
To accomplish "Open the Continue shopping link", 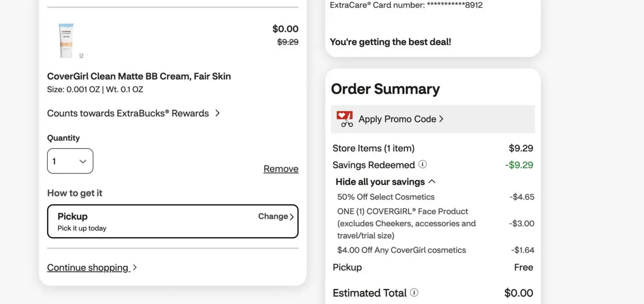I will [x=87, y=267].
